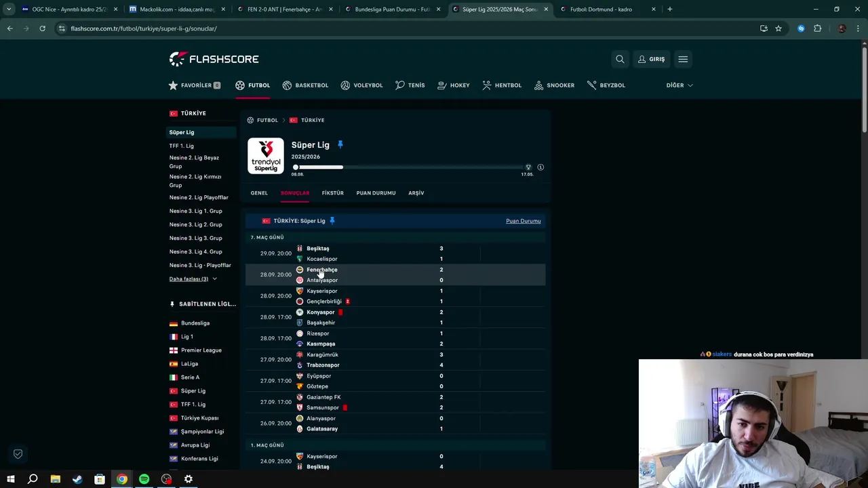Open the Karagümrük vs Trabzonspor match
This screenshot has width=868, height=488.
pyautogui.click(x=395, y=360)
